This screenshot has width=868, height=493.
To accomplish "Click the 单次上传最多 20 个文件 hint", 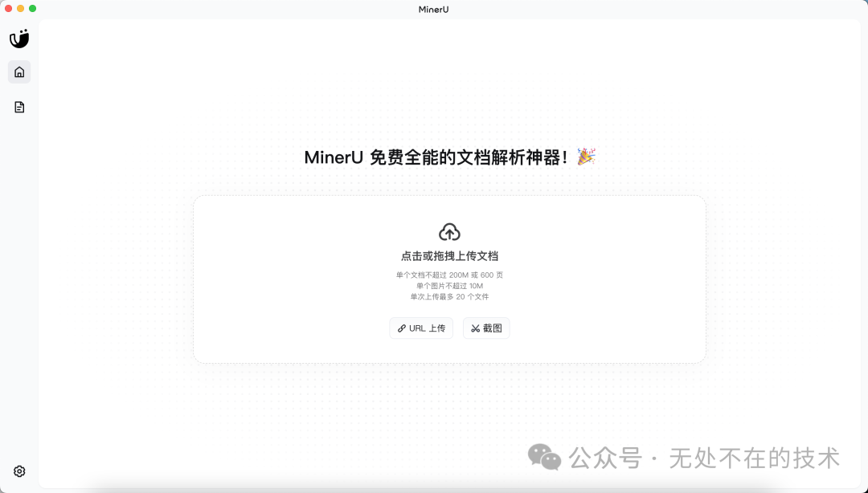I will click(x=449, y=296).
